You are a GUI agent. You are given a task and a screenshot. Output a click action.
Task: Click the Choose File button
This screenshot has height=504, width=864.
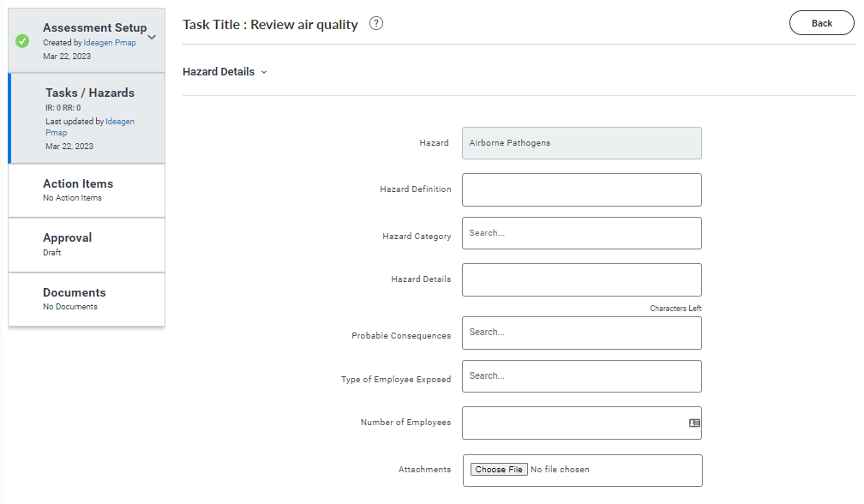tap(499, 470)
